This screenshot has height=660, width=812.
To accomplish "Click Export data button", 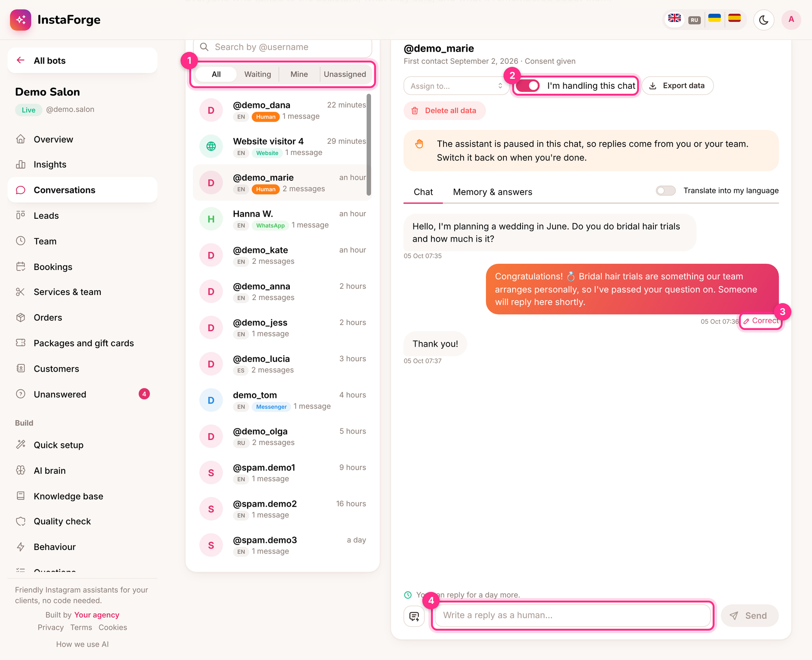I will [677, 86].
